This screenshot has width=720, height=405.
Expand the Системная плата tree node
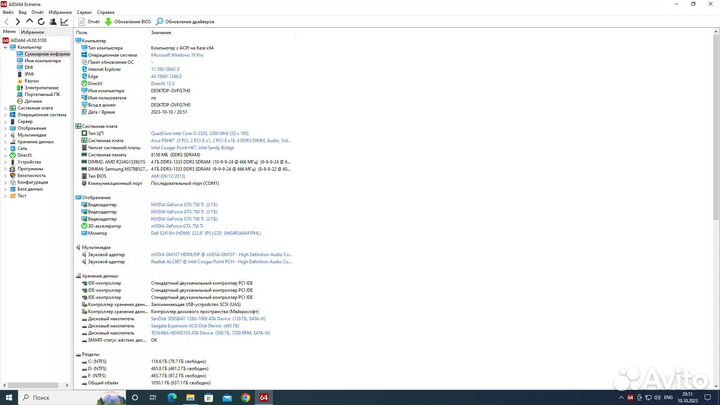click(6, 108)
